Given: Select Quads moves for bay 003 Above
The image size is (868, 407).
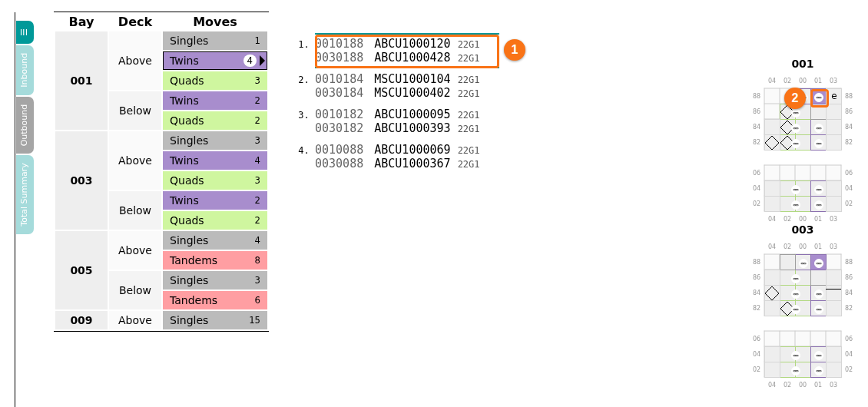Looking at the screenshot, I should pos(215,180).
